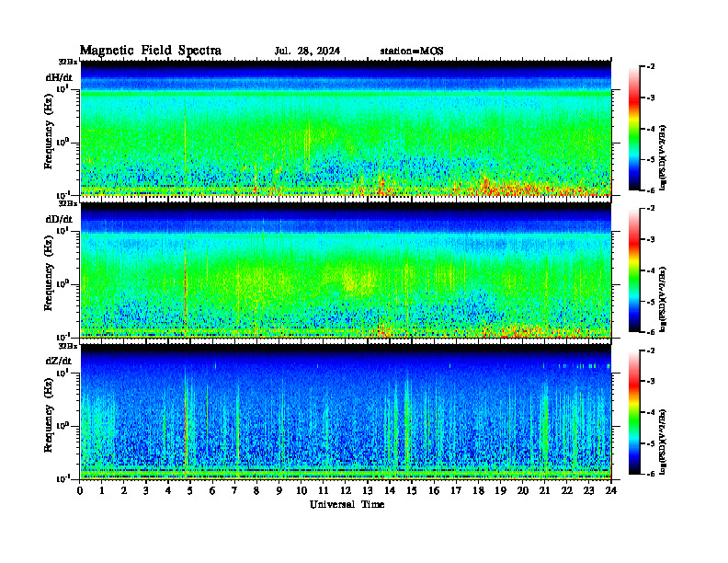Click the "-2" value on dH/dt color scale

coord(651,67)
